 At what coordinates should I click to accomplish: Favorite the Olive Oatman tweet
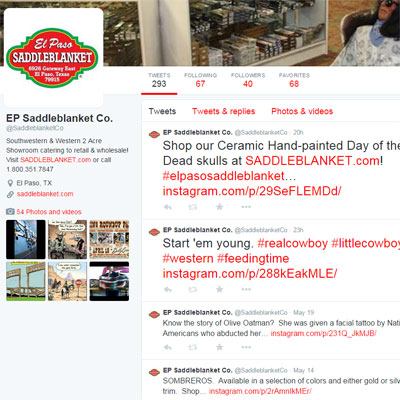pyautogui.click(x=219, y=347)
